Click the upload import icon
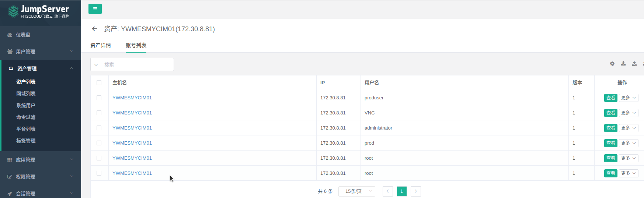 click(634, 64)
